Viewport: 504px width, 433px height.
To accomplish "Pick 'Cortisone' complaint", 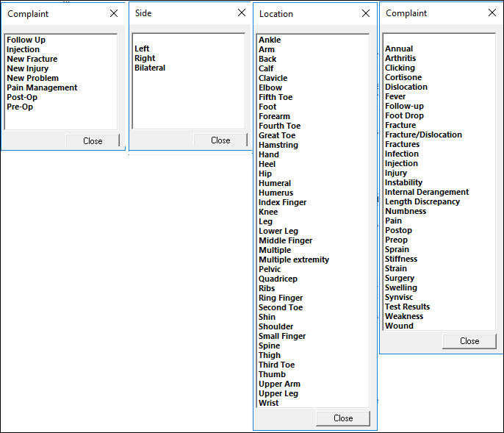I will click(x=403, y=77).
